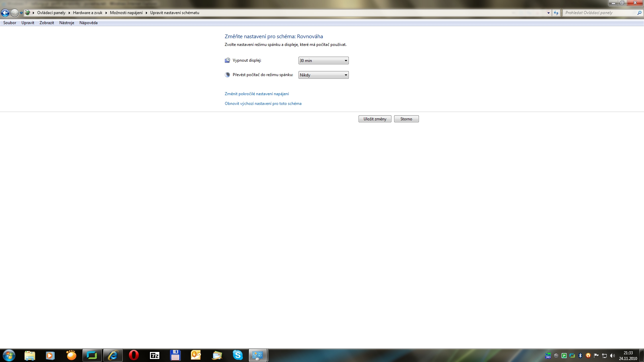Expand the Vypnout displej dropdown
Screen dimensions: 644x362
pyautogui.click(x=323, y=61)
